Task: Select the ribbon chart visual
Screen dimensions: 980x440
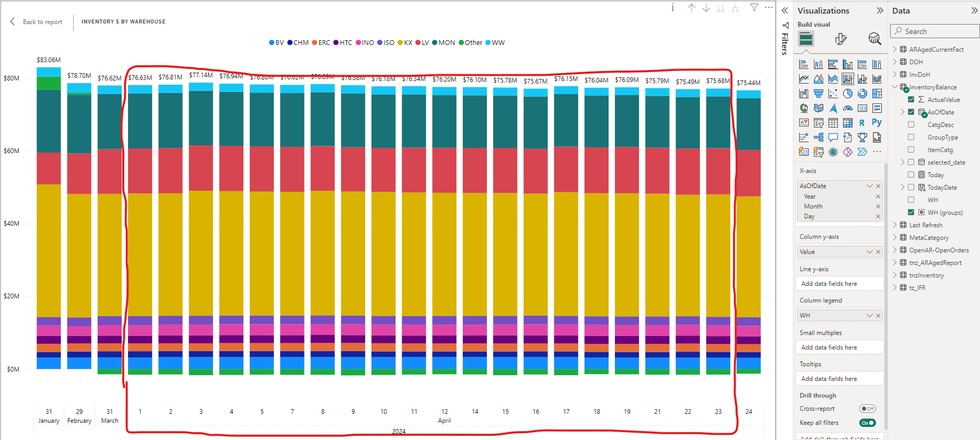Action: 877,79
